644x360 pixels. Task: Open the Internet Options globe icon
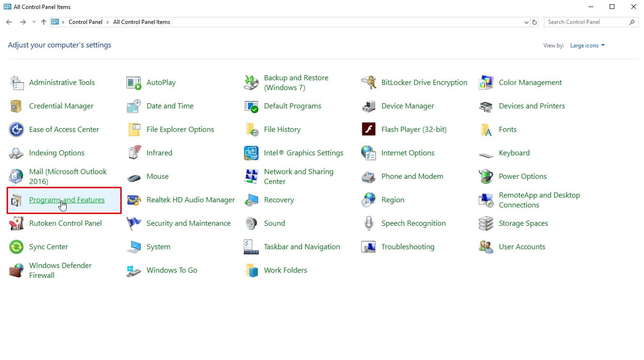(x=369, y=153)
